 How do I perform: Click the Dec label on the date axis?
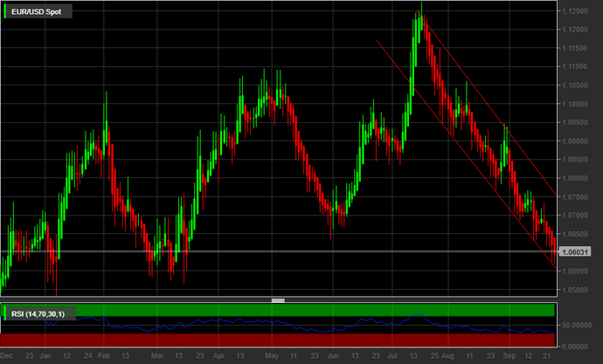7,357
